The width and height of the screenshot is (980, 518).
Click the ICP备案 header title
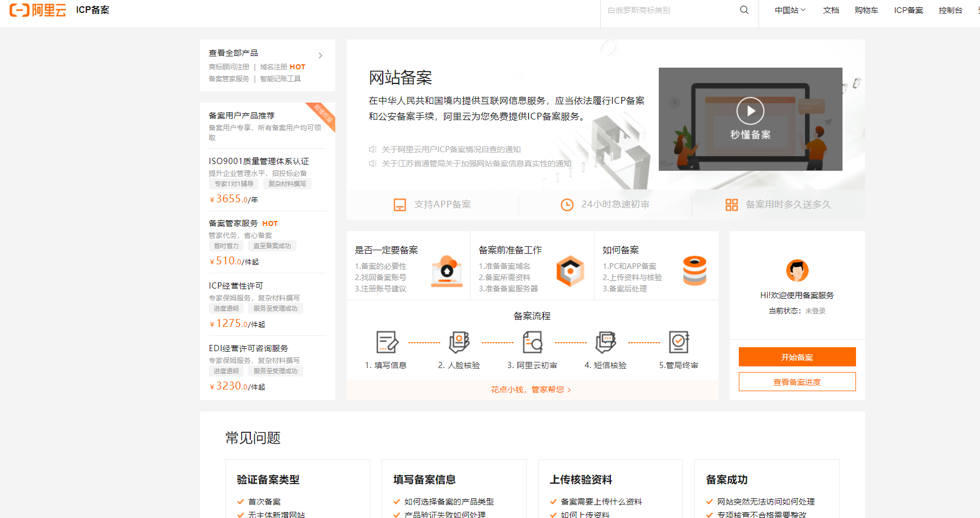[92, 10]
